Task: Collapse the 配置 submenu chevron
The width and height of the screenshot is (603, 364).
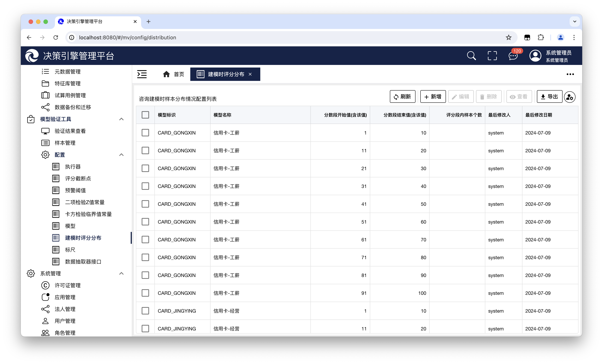Action: pos(121,155)
